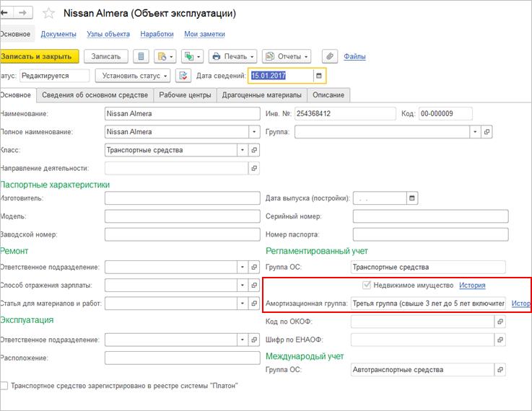
Task: Open the Файлы link
Action: point(354,56)
